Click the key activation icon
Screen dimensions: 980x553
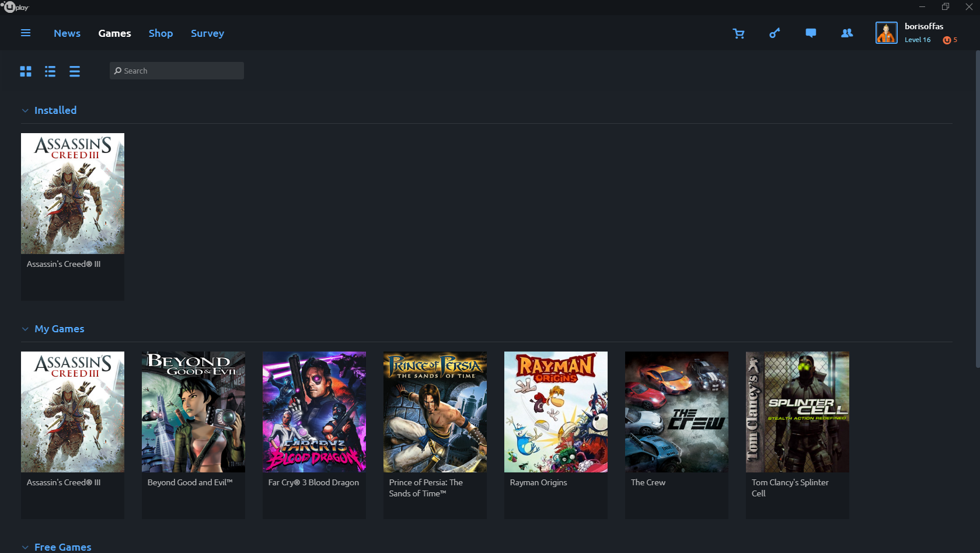775,33
